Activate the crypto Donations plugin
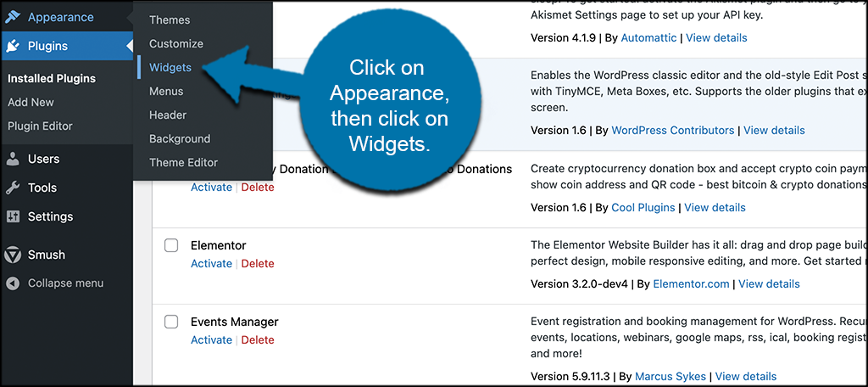The width and height of the screenshot is (868, 387). tap(211, 188)
